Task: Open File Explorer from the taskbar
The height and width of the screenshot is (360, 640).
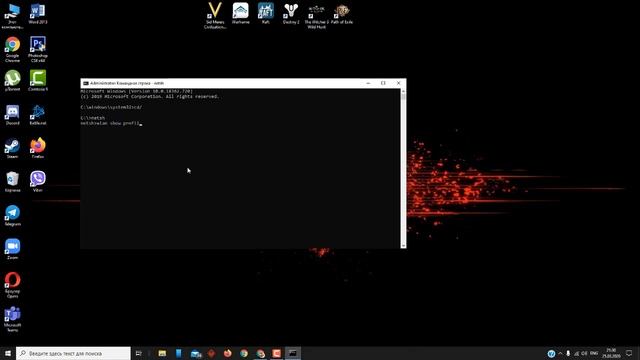Action: [x=162, y=353]
